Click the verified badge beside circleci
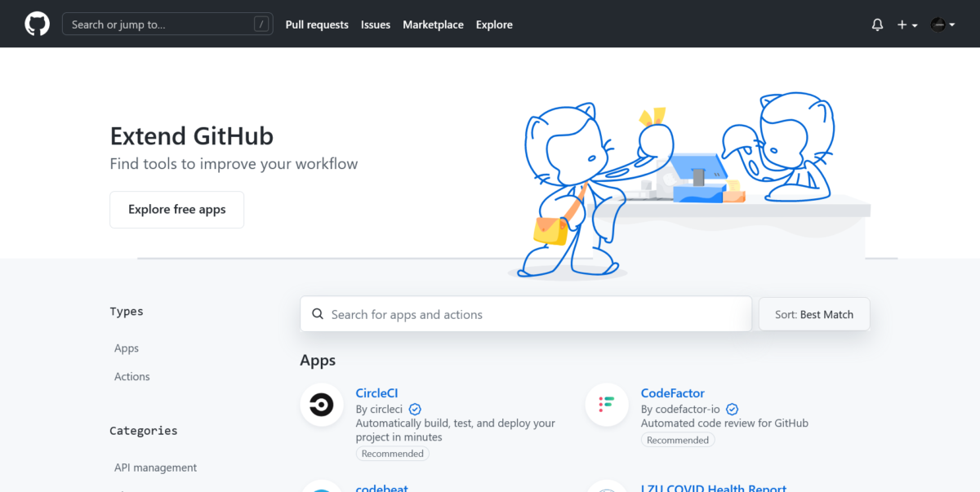Screen dimensions: 980x492 pyautogui.click(x=415, y=409)
